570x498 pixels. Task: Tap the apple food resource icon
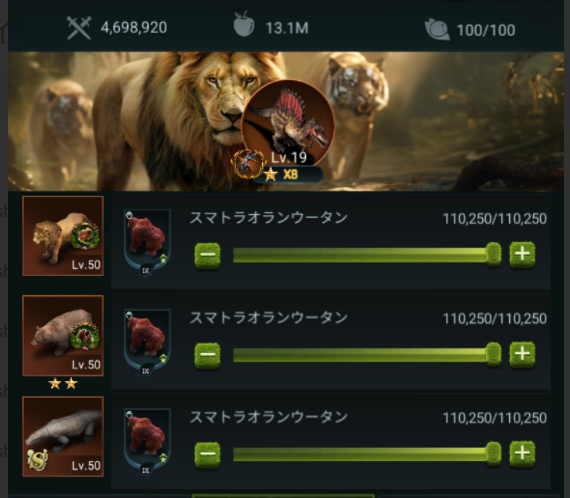pyautogui.click(x=243, y=24)
